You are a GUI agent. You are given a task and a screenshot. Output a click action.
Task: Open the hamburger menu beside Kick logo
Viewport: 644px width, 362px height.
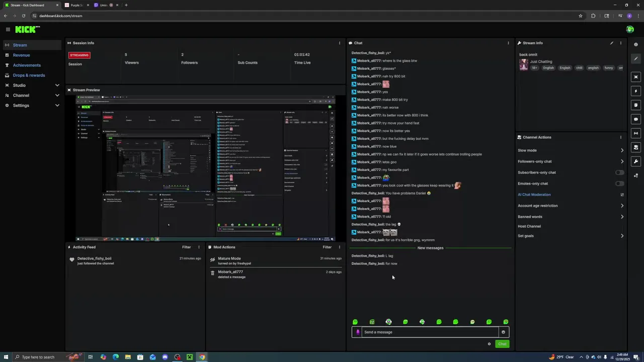[x=8, y=30]
